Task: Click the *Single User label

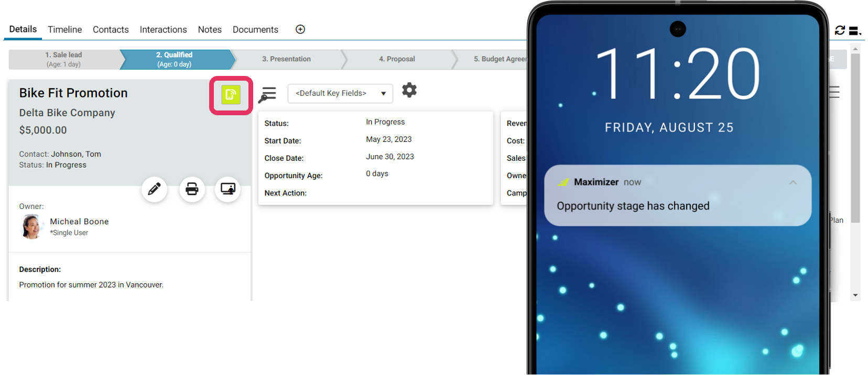Action: (x=69, y=233)
